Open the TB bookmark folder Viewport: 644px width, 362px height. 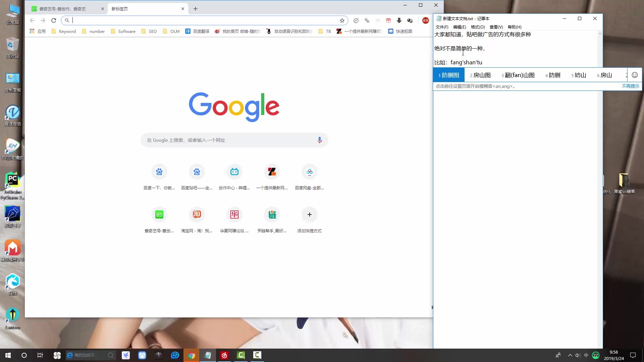(x=325, y=31)
